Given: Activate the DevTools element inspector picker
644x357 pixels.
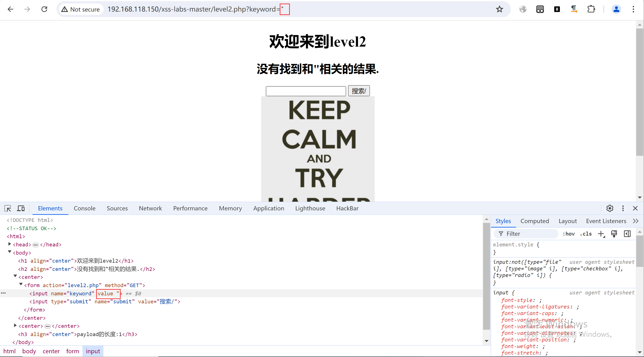Looking at the screenshot, I should tap(8, 208).
